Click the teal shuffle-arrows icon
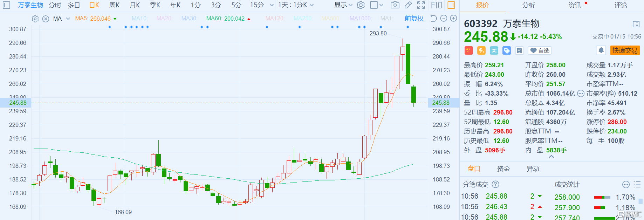 point(494,50)
